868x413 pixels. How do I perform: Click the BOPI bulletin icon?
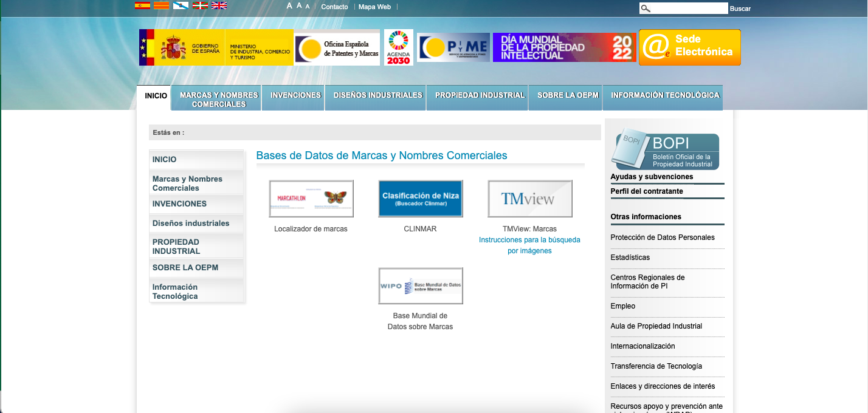point(667,151)
